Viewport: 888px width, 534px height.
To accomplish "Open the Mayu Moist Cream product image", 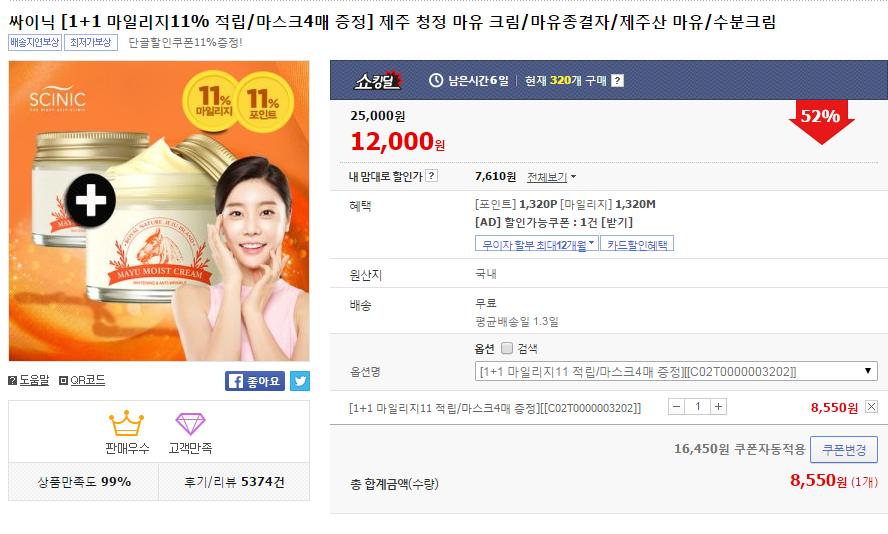I will point(159,211).
